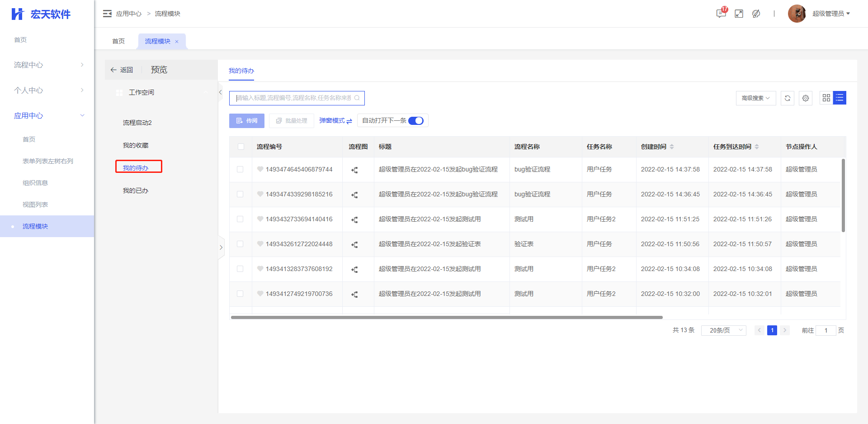Expand the 流程中心 sidebar menu
The image size is (868, 424).
click(x=47, y=65)
